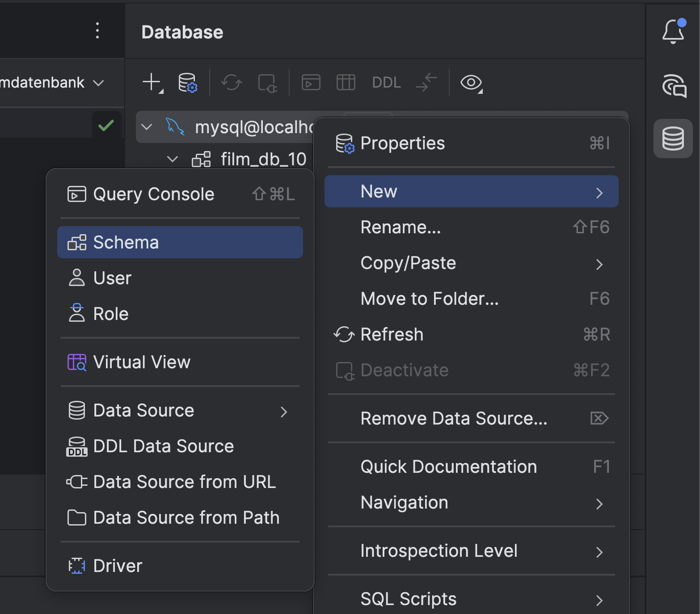The width and height of the screenshot is (700, 614).
Task: Choose Query Console in New submenu
Action: [180, 194]
